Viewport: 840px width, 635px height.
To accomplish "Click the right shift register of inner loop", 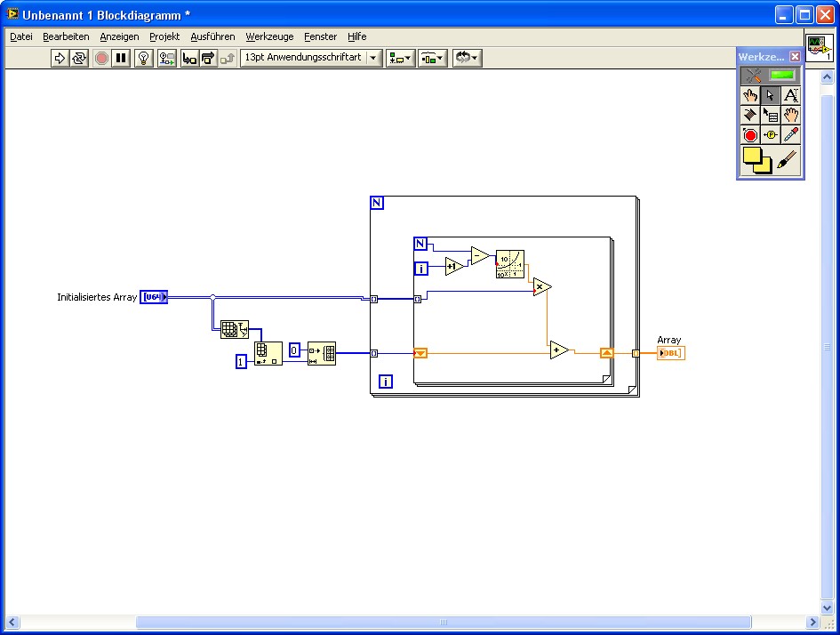I will coord(606,352).
